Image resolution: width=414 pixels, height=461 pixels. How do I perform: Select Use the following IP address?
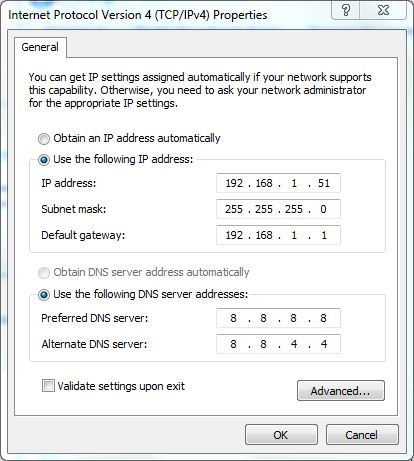pyautogui.click(x=44, y=160)
